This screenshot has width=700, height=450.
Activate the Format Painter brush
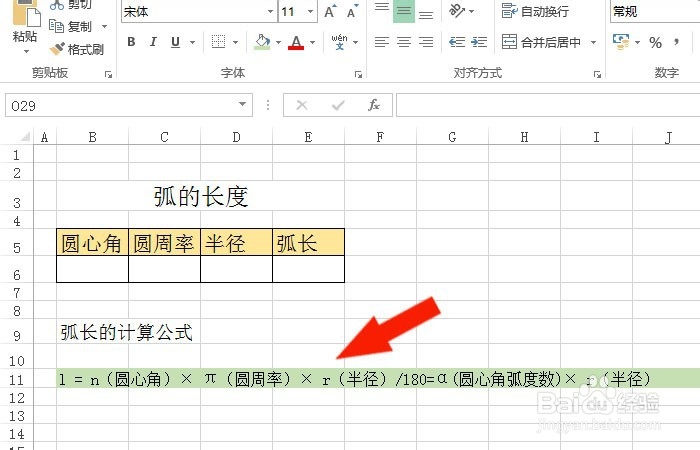click(x=76, y=49)
